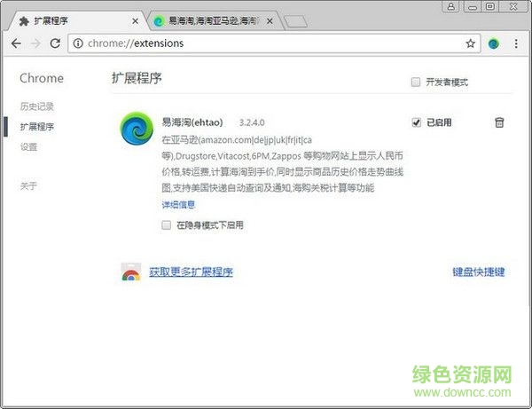Reload the extensions page
Image resolution: width=532 pixels, height=409 pixels.
(55, 43)
